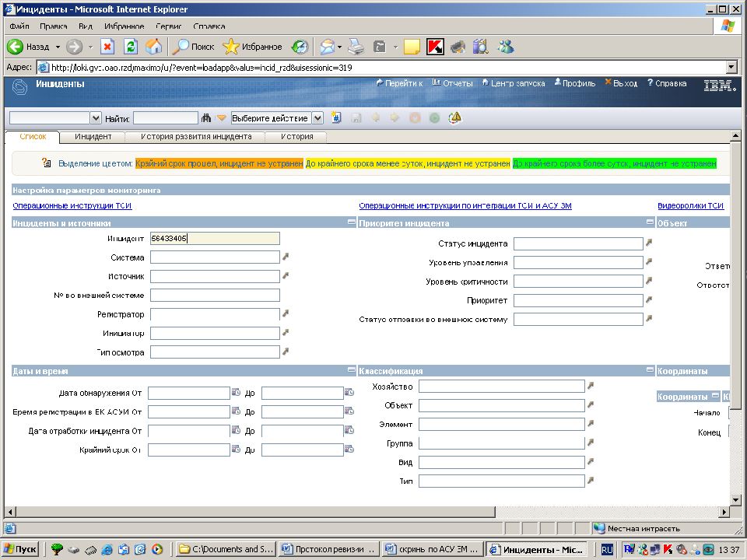Click the IE Refresh icon
747x560 pixels.
(x=130, y=47)
